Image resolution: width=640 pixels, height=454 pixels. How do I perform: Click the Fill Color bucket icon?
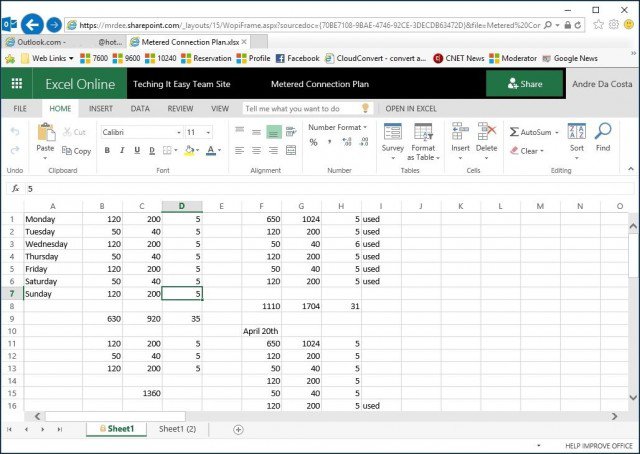click(189, 150)
